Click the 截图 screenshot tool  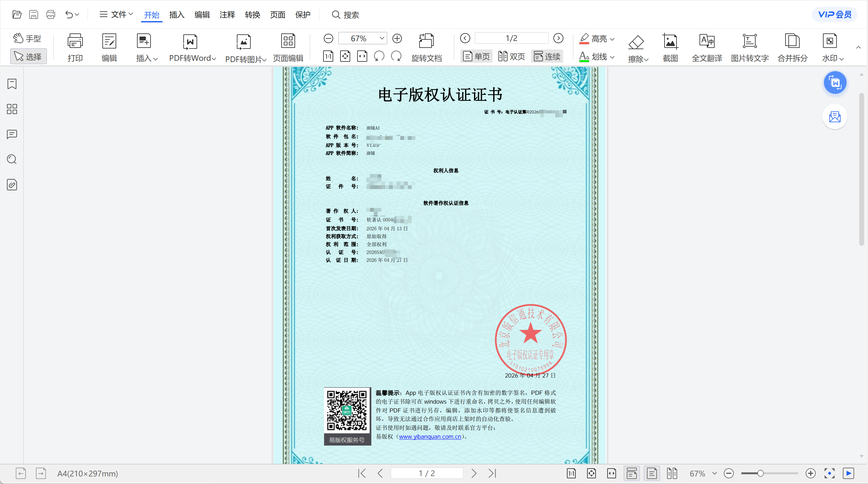(x=670, y=48)
